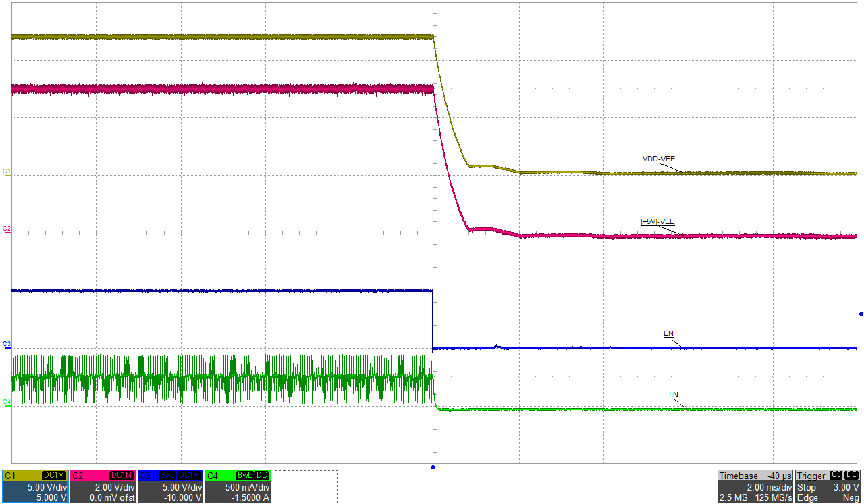
Task: Select the EN waveform label
Action: coord(668,333)
